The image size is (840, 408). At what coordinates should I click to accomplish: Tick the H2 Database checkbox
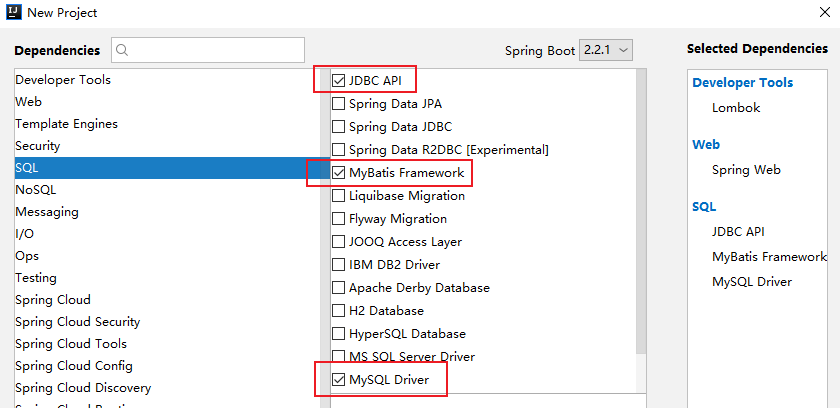tap(339, 311)
